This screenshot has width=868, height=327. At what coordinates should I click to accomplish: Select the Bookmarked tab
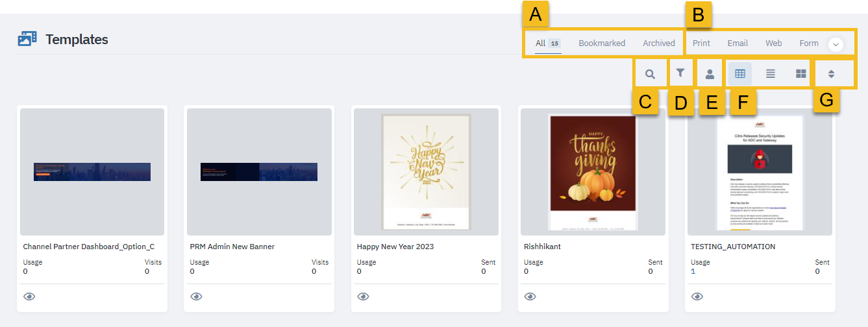(x=602, y=43)
